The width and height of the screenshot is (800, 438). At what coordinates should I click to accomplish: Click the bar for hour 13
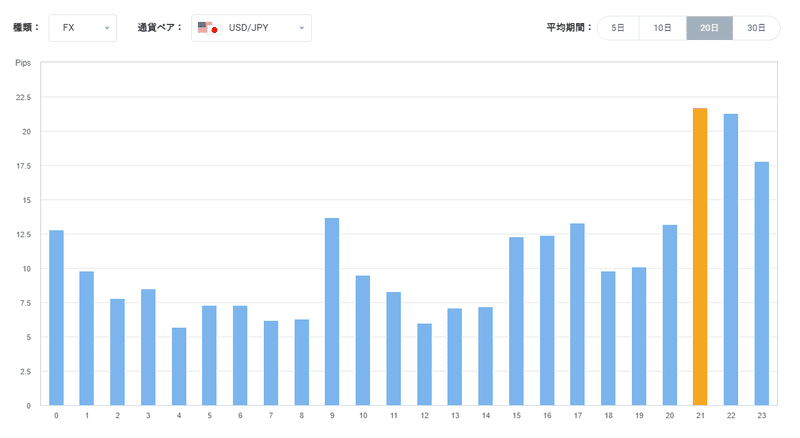[x=455, y=357]
